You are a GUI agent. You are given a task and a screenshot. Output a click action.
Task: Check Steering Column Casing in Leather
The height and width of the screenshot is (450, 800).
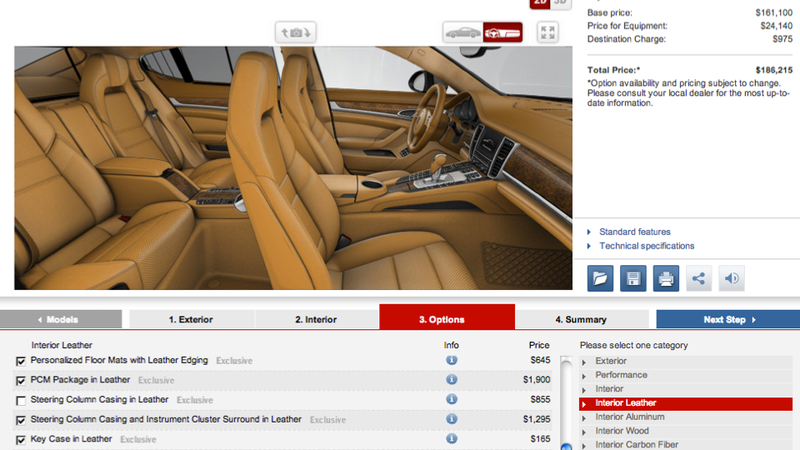(20, 401)
